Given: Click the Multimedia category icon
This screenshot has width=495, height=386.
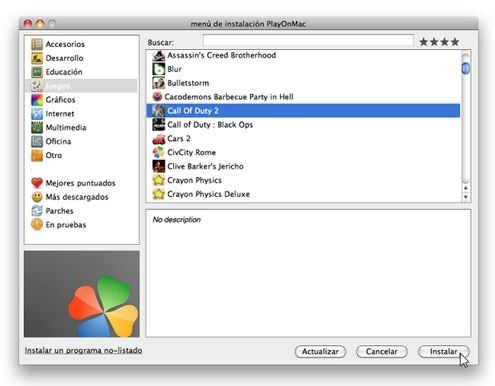Looking at the screenshot, I should tap(37, 127).
